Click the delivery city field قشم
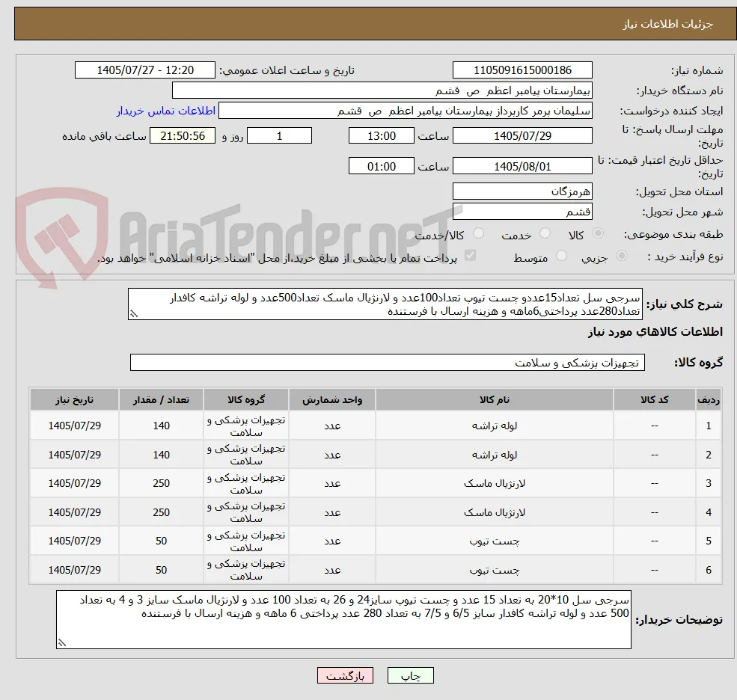This screenshot has width=737, height=700. (x=522, y=212)
